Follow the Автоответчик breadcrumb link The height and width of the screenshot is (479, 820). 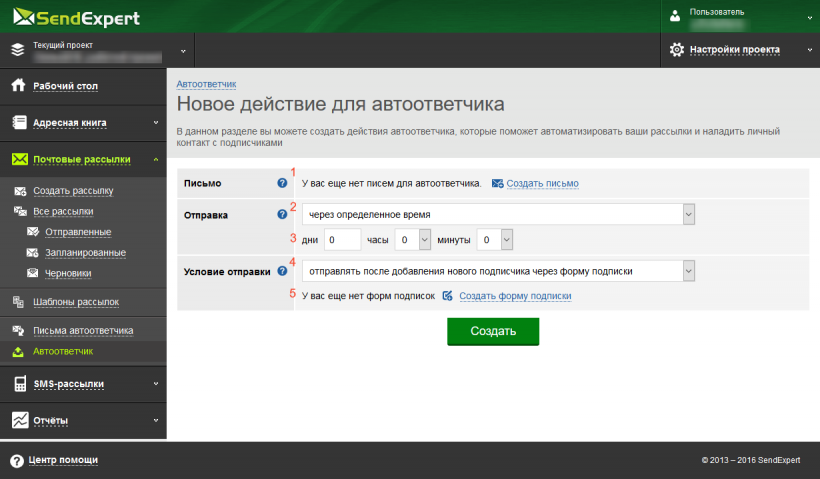206,83
